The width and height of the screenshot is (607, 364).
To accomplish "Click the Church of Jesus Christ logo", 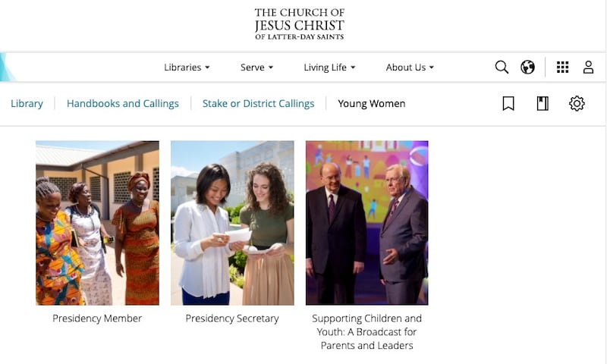I will pyautogui.click(x=299, y=24).
